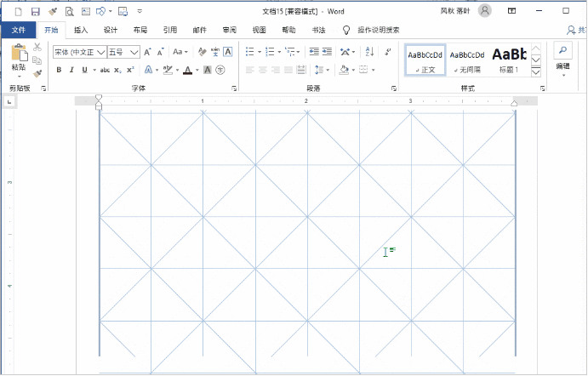Toggle bold formatting
The height and width of the screenshot is (376, 588).
point(59,70)
